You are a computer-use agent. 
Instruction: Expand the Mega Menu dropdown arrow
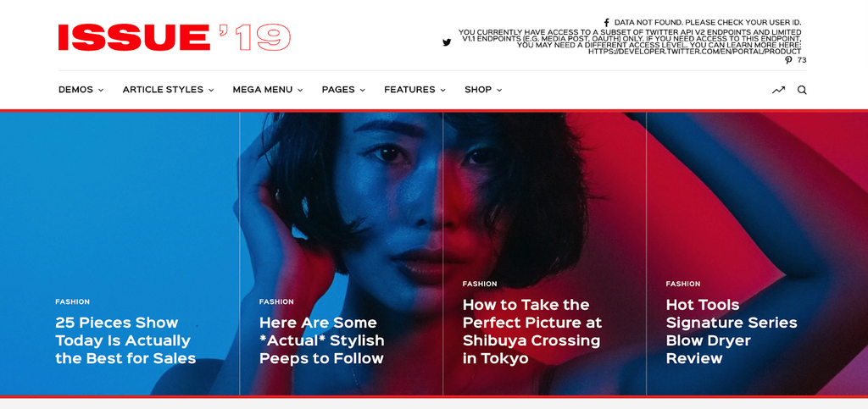[x=300, y=90]
